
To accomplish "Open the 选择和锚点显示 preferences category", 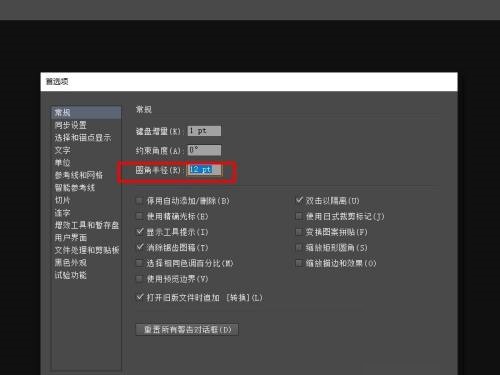I will click(x=83, y=138).
